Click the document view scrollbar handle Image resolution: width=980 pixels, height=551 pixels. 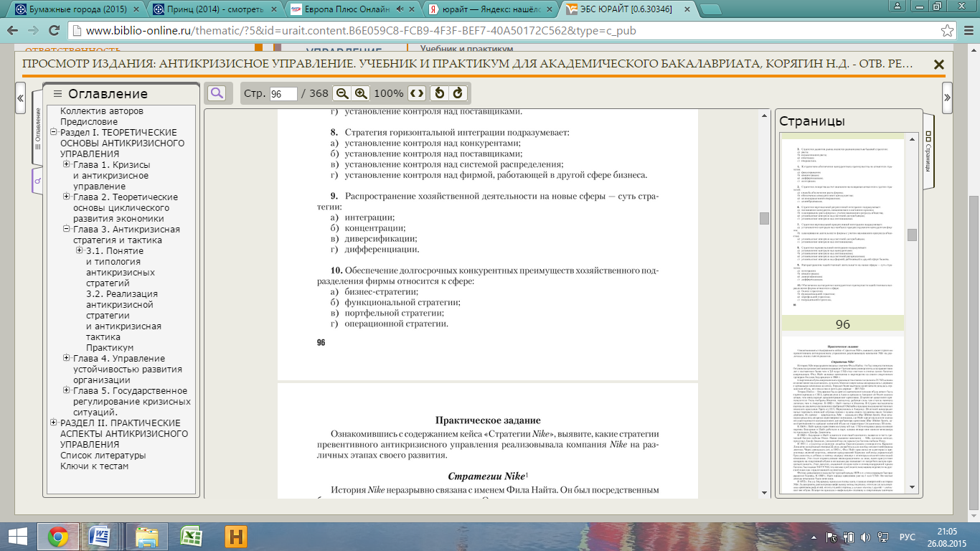click(x=764, y=218)
